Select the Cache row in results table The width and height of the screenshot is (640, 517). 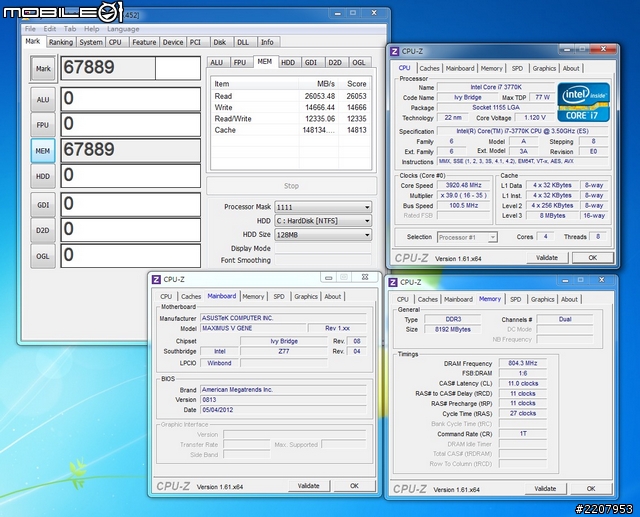click(x=291, y=130)
